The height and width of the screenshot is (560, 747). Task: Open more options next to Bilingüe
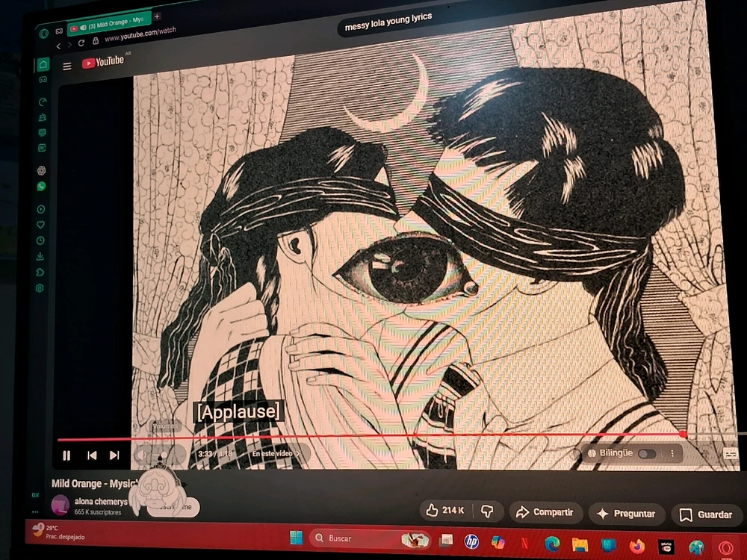click(672, 453)
